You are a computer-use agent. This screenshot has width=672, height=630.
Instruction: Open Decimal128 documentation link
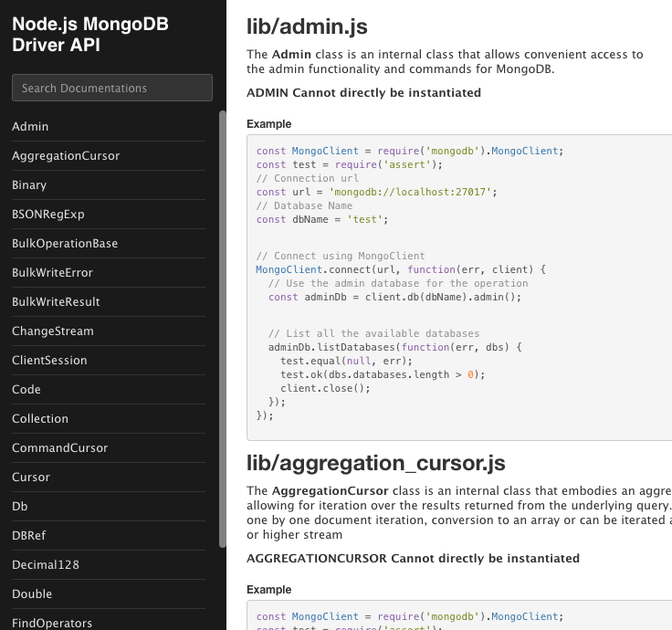click(x=46, y=565)
